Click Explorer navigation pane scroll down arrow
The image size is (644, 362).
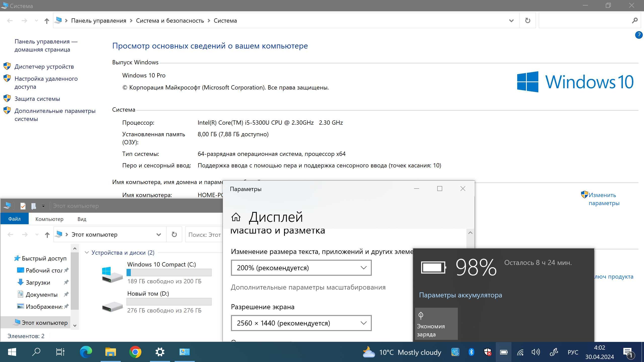[x=75, y=325]
